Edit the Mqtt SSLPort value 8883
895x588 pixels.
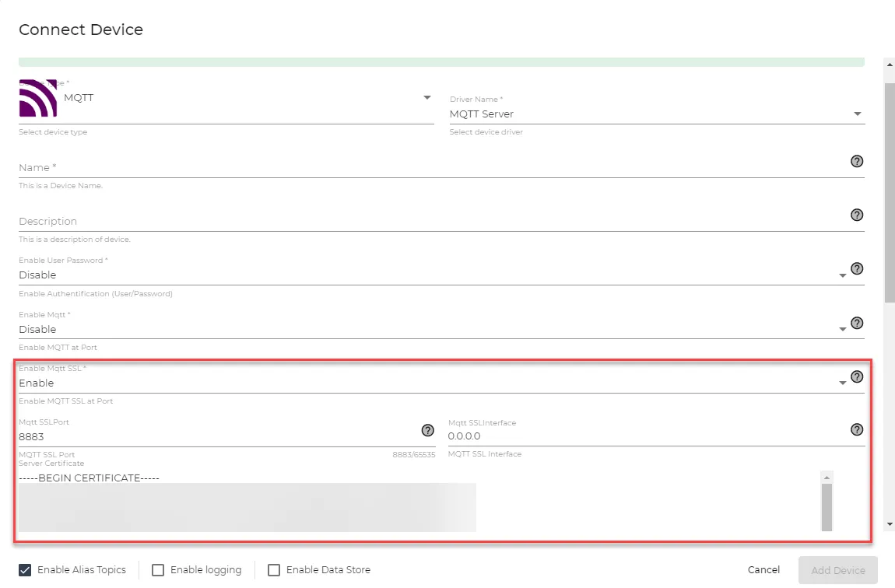pyautogui.click(x=218, y=437)
